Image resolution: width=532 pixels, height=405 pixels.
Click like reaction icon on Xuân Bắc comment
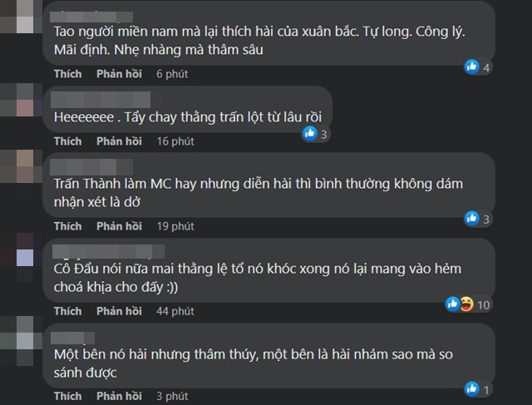pos(473,67)
